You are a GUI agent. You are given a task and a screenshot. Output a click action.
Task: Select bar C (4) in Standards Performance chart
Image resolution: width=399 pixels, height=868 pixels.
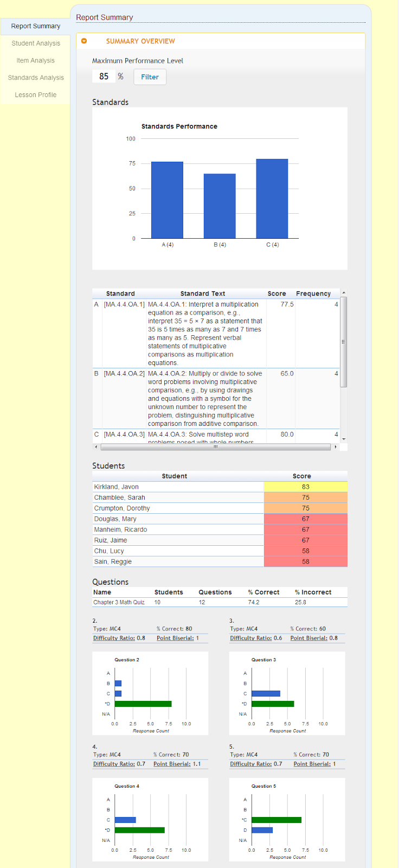pos(272,199)
